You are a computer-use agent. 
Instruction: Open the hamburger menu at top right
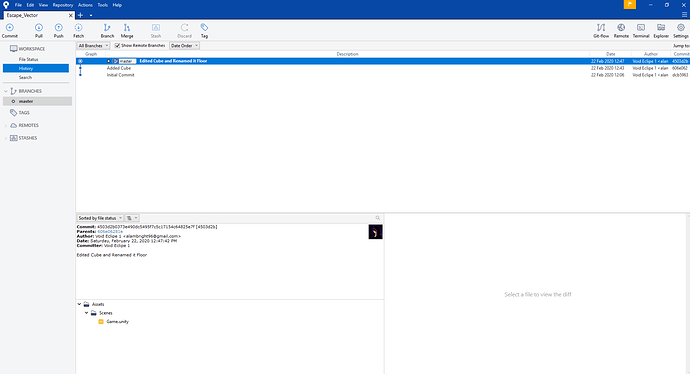(x=684, y=15)
